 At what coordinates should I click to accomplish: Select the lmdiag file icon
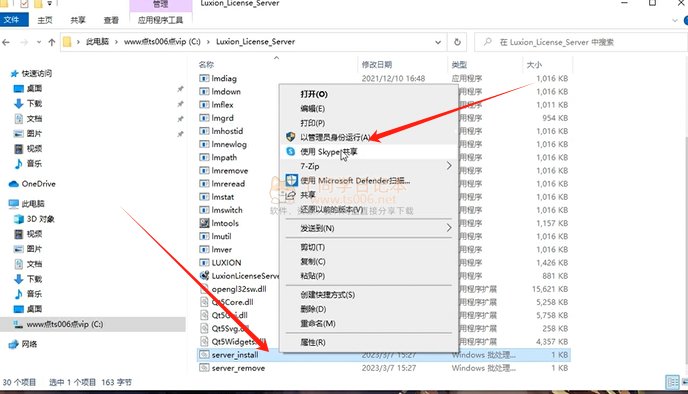[204, 79]
